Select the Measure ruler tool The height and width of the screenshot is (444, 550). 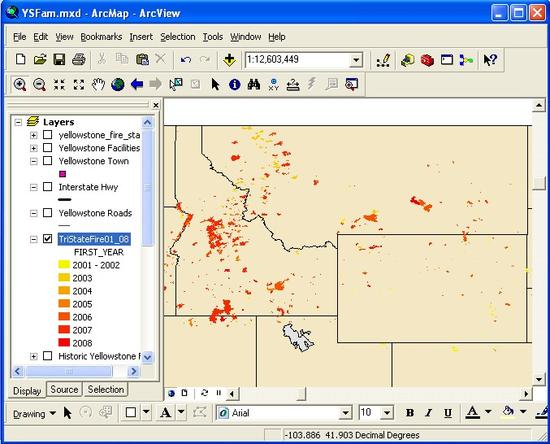point(293,85)
